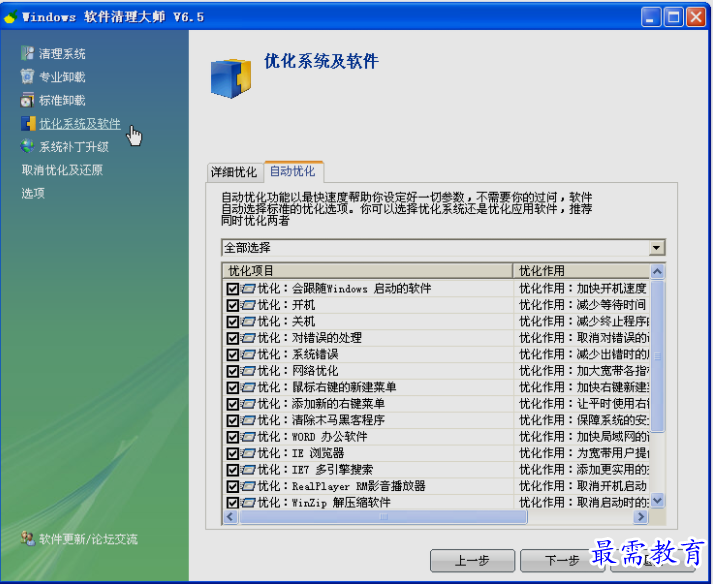The width and height of the screenshot is (713, 584).
Task: Click the item icon for IE 浏览器
Action: point(248,453)
